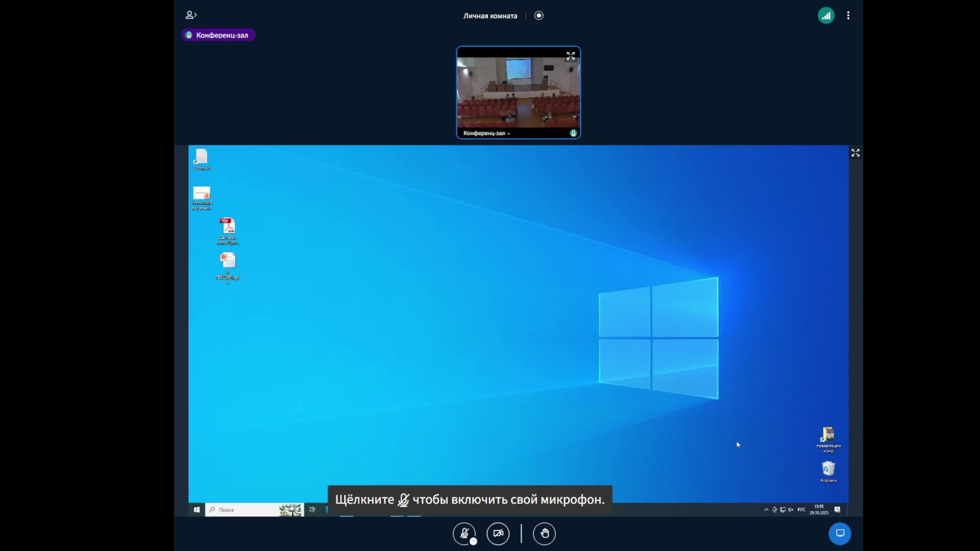Turn on the camera button
Viewport: 980px width, 551px height.
498,534
